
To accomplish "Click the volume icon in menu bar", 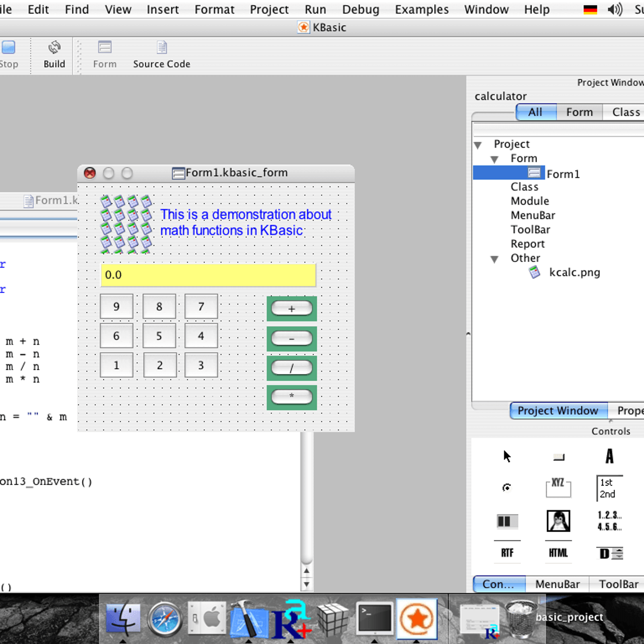I will point(615,9).
